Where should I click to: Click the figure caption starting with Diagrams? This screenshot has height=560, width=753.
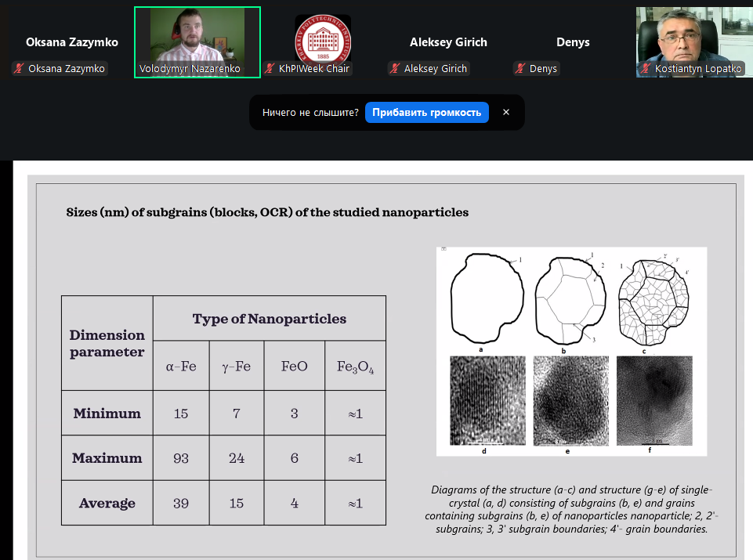[x=571, y=509]
